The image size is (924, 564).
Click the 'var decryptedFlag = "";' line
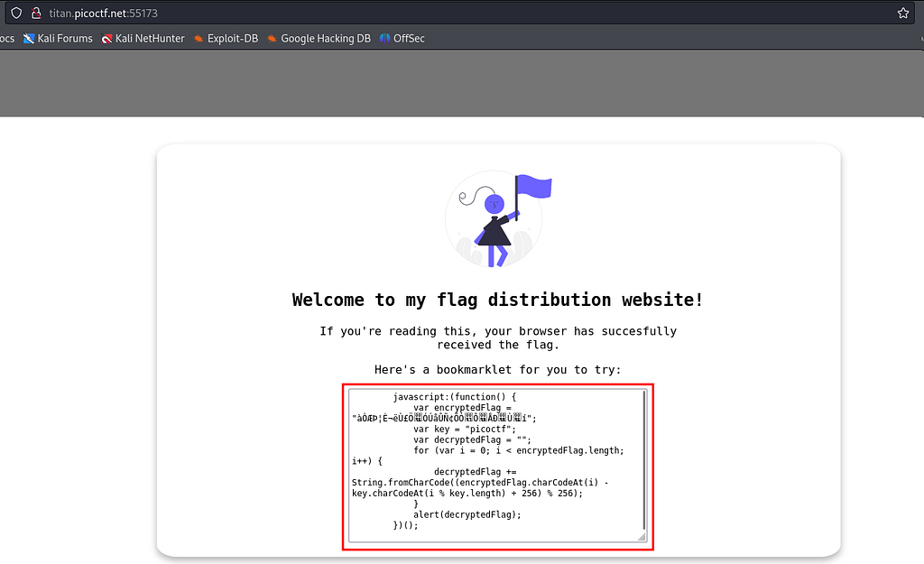coord(472,439)
